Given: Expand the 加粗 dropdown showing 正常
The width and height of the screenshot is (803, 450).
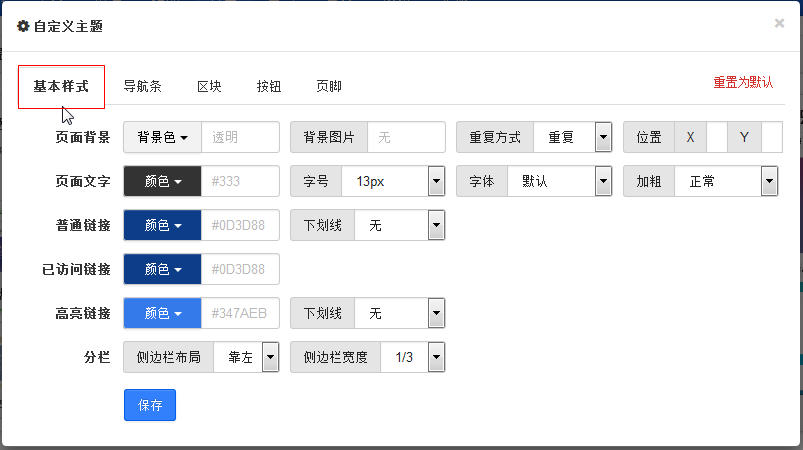Looking at the screenshot, I should pos(726,181).
